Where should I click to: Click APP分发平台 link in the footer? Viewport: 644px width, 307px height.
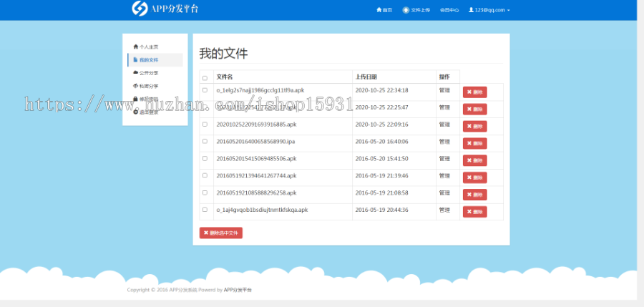click(x=238, y=290)
